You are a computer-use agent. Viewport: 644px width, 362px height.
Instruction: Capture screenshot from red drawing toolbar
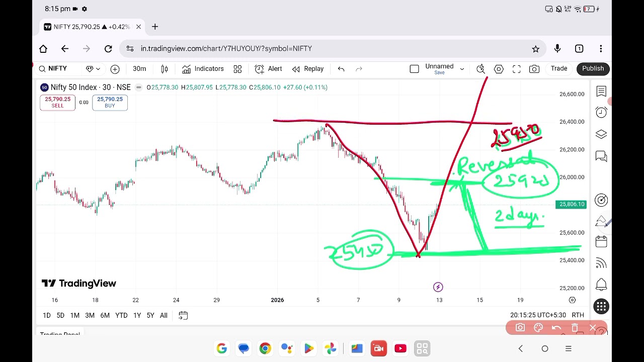click(520, 328)
